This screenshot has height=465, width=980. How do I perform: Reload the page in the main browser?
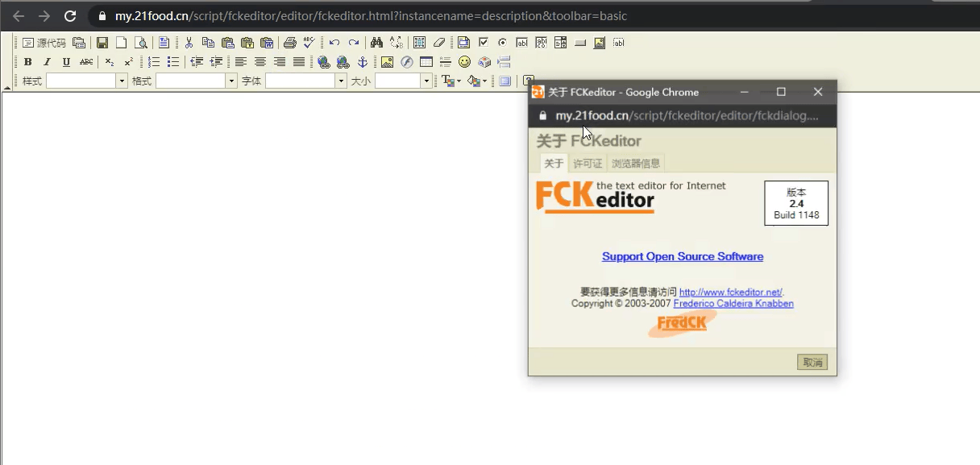click(x=70, y=16)
